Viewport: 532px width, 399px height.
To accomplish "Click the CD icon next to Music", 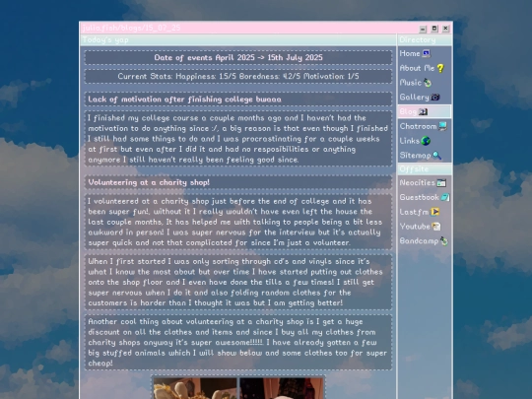I will [428, 83].
